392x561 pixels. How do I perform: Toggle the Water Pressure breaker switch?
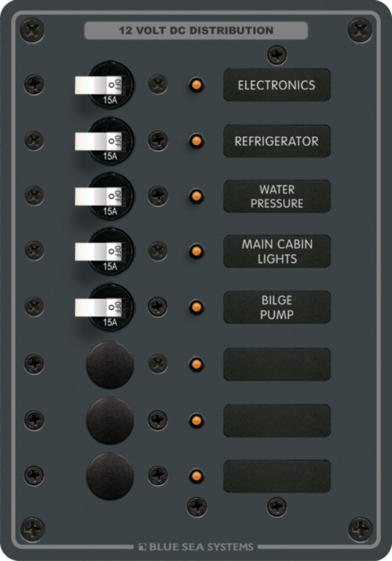point(98,197)
